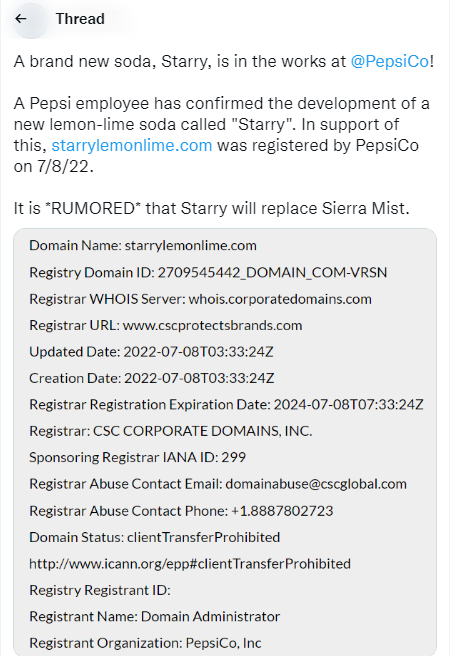Click the Registry Domain ID line
The height and width of the screenshot is (656, 451).
pyautogui.click(x=208, y=272)
